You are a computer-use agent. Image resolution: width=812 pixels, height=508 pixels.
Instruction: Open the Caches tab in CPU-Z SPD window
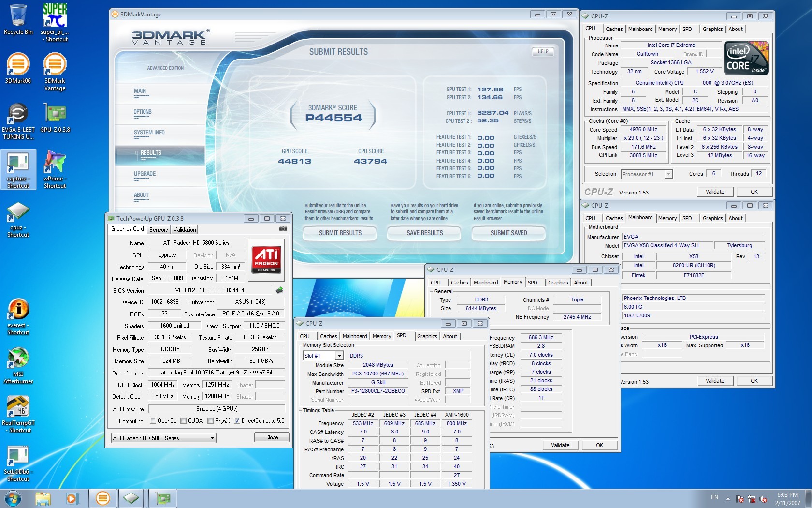(329, 336)
